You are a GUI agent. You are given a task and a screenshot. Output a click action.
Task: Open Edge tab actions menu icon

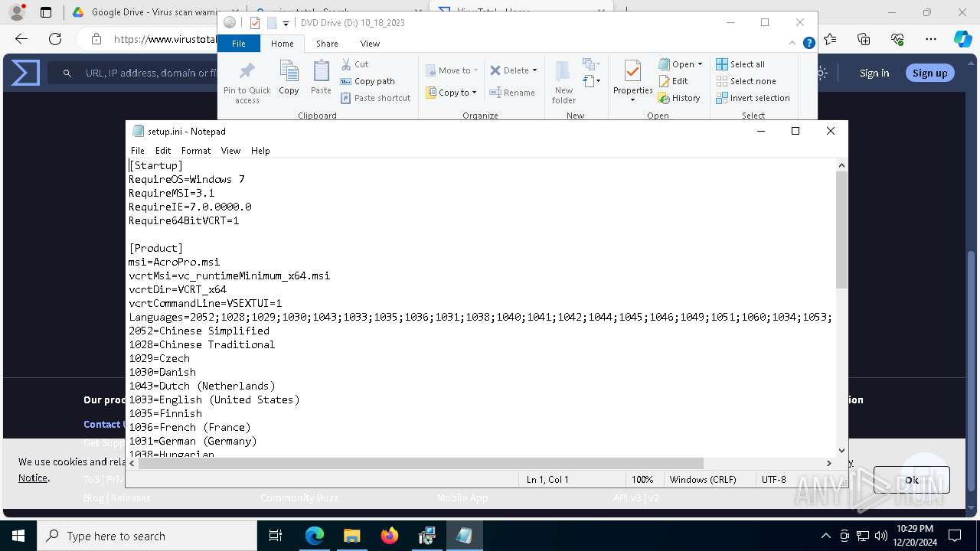(x=46, y=12)
